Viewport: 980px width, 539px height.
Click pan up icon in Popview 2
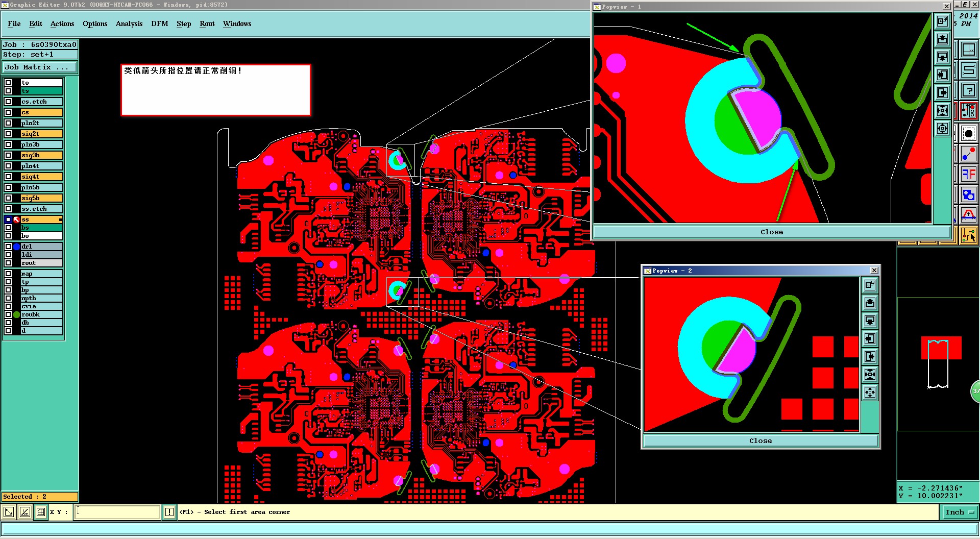870,303
